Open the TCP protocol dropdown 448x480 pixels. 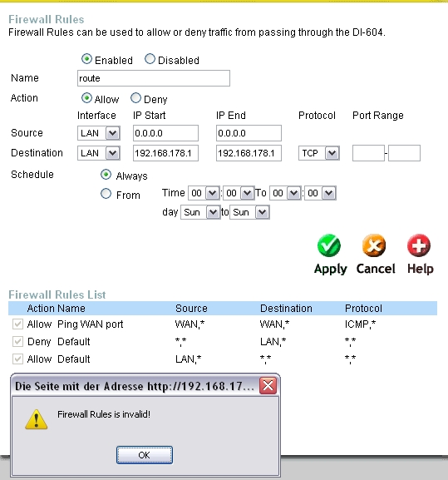tap(319, 153)
